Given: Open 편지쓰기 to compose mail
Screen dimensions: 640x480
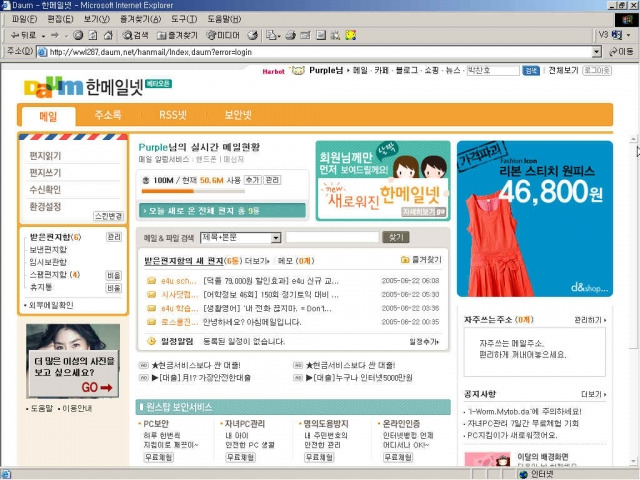Looking at the screenshot, I should point(45,173).
